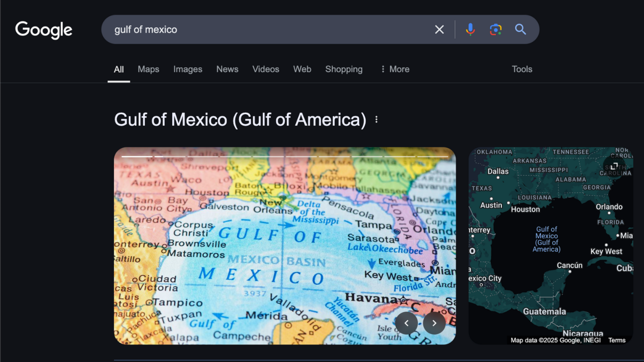The image size is (644, 362).
Task: Select the Images search tab
Action: click(x=187, y=69)
